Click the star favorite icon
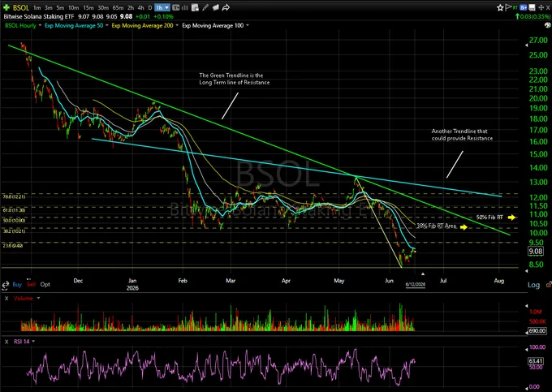This screenshot has width=552, height=392. pos(500,7)
